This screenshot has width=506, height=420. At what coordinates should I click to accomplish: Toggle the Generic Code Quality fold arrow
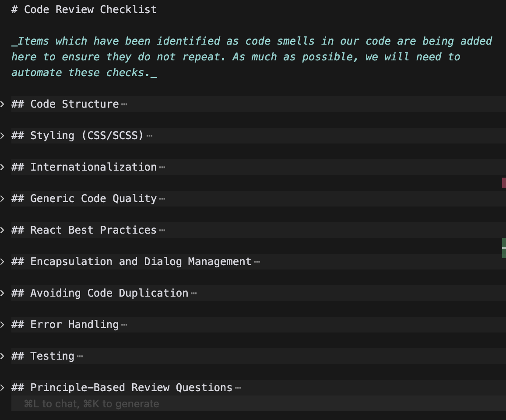click(3, 199)
